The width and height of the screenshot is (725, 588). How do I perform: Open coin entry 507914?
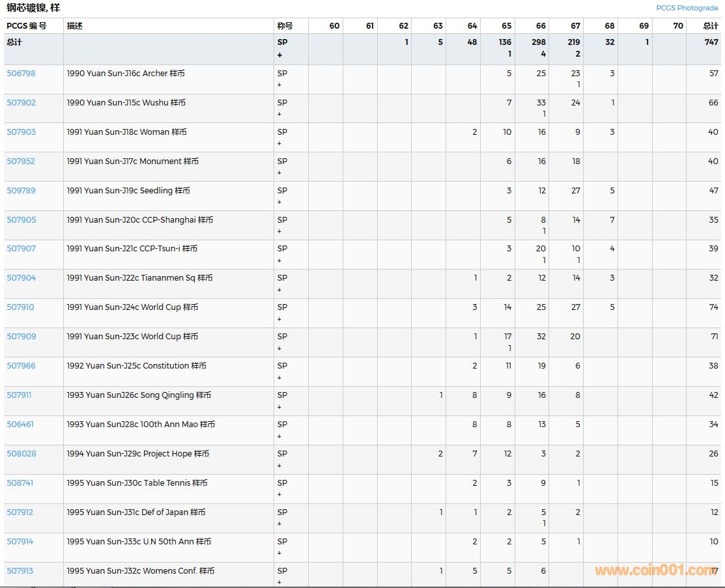click(x=20, y=542)
